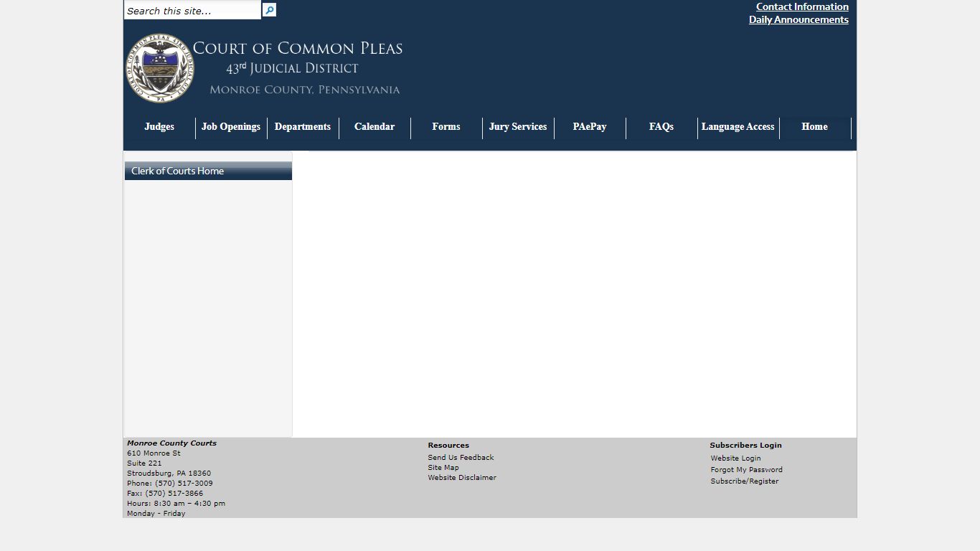Click the "43rd Judicial District" header text
Image resolution: width=980 pixels, height=551 pixels.
pyautogui.click(x=293, y=68)
